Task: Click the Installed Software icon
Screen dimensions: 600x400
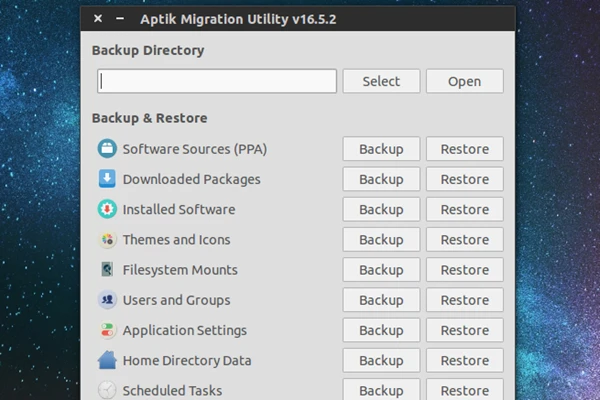Action: tap(107, 209)
